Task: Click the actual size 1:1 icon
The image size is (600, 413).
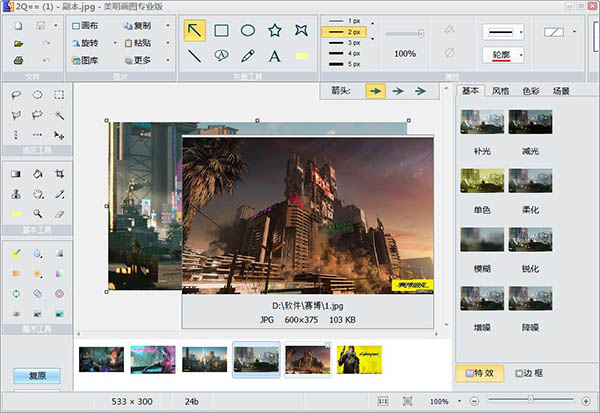Action: click(x=383, y=401)
